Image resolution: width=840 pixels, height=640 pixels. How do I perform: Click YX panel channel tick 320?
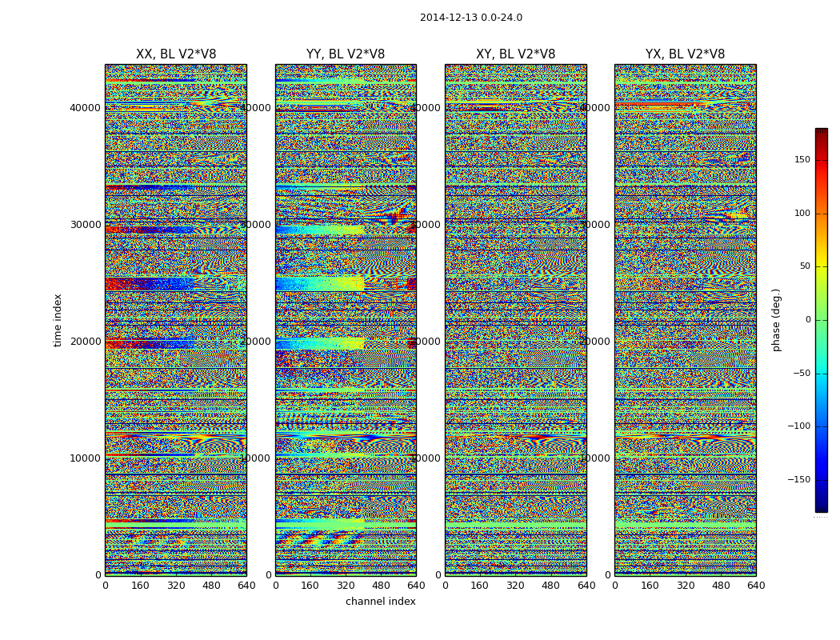point(685,586)
